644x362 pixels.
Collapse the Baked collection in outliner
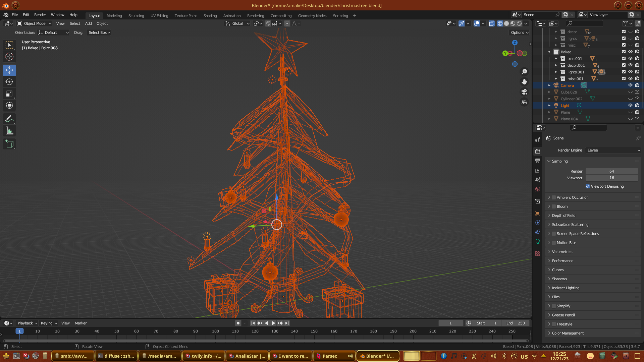[x=549, y=52]
